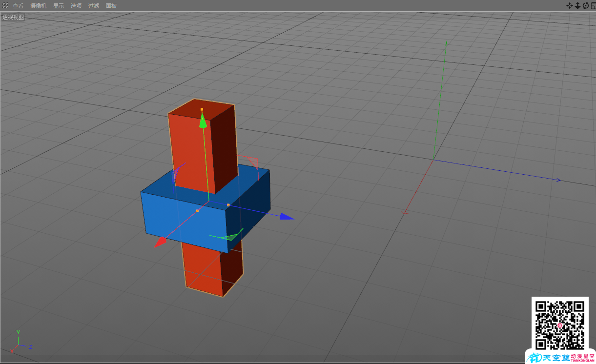
Task: Click the viewport move camera icon
Action: click(569, 5)
